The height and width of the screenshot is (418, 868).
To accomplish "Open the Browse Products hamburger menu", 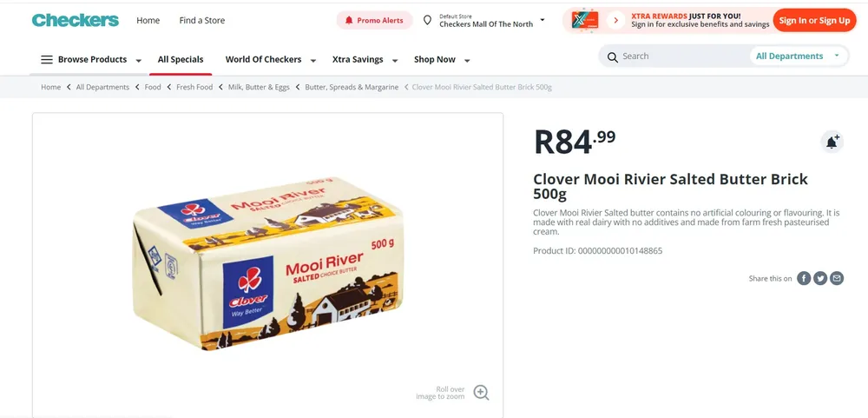I will pyautogui.click(x=47, y=60).
